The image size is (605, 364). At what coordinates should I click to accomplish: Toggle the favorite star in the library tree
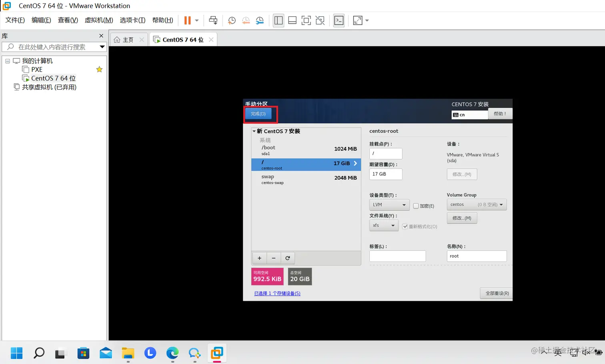[x=99, y=69]
